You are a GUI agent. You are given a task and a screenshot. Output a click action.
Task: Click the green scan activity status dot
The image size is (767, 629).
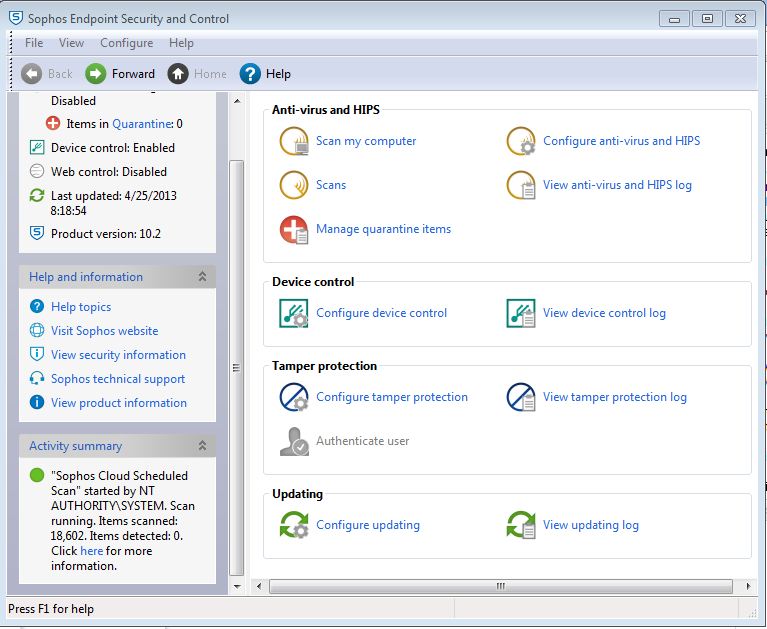(x=37, y=475)
